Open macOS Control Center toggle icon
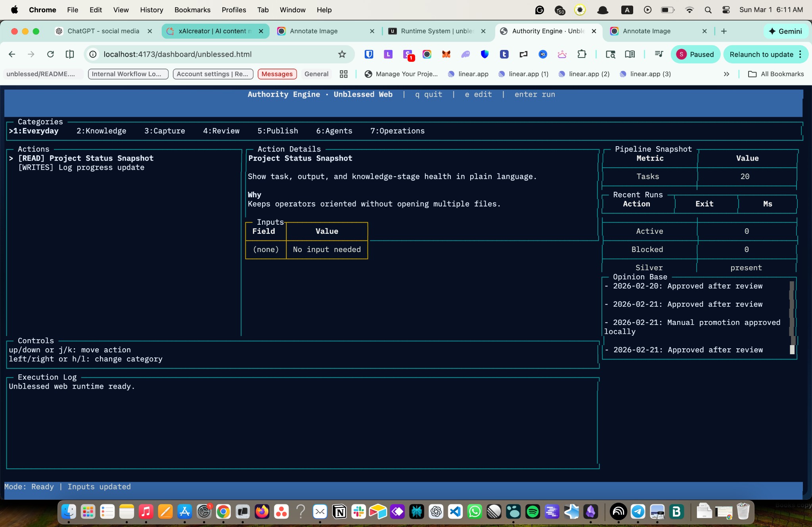 (726, 10)
